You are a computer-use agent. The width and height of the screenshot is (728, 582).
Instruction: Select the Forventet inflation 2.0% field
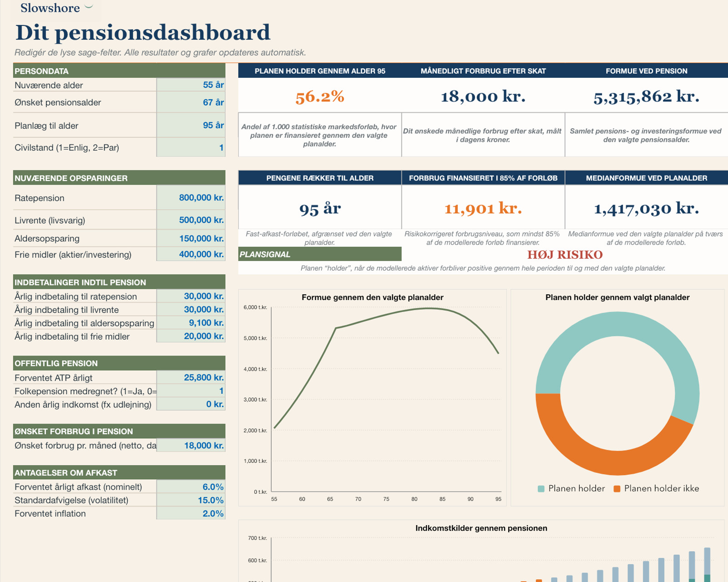pos(191,513)
